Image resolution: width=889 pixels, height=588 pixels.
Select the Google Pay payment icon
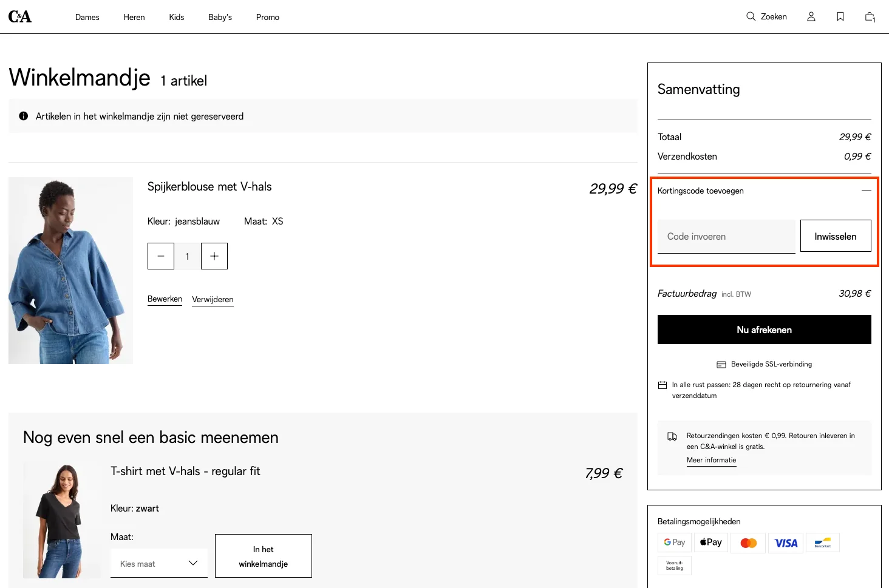(x=674, y=542)
